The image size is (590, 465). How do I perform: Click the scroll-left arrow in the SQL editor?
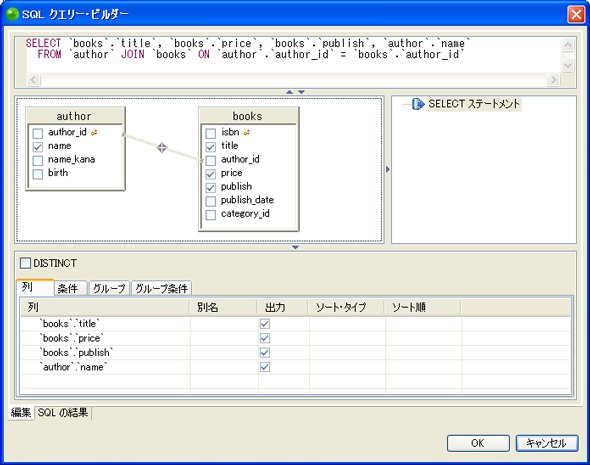(33, 79)
